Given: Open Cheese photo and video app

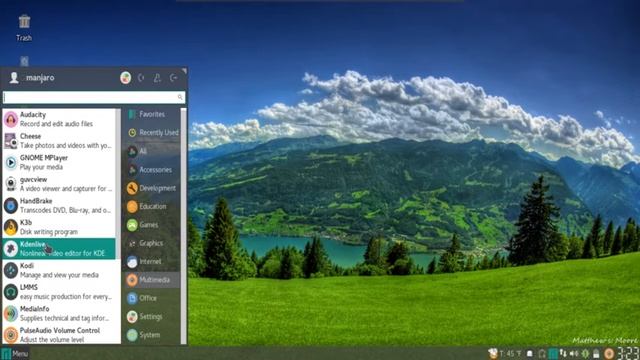Looking at the screenshot, I should click(59, 141).
